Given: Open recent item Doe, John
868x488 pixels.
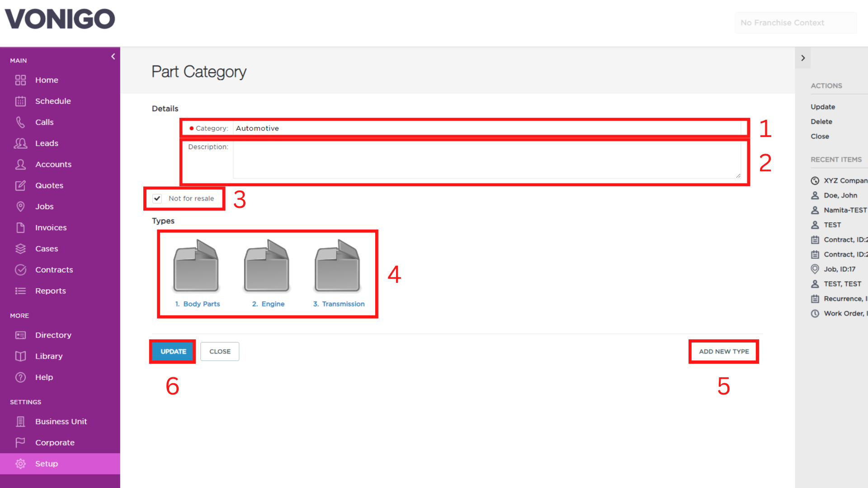Looking at the screenshot, I should click(840, 196).
